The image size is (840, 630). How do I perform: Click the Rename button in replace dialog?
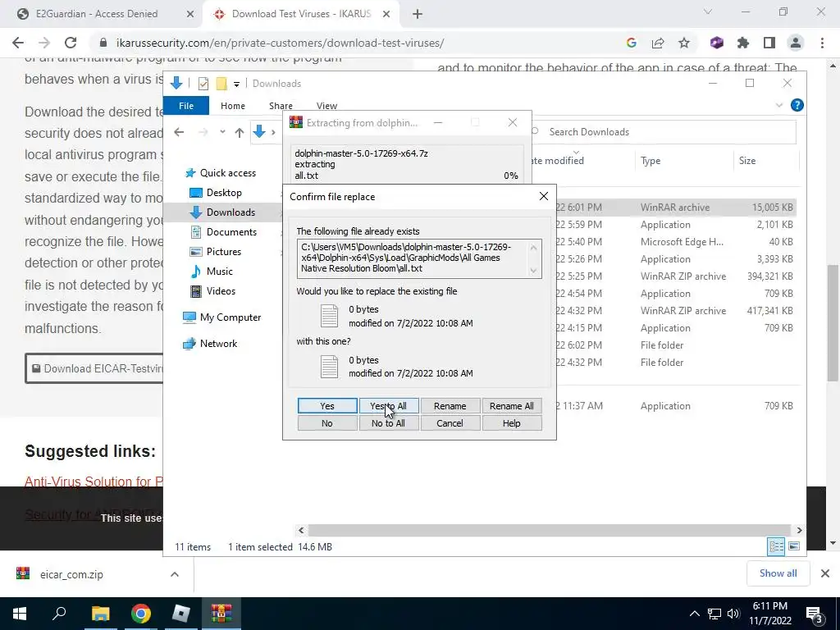450,406
